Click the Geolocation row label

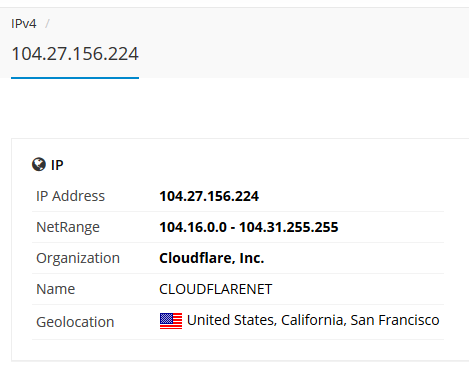75,322
